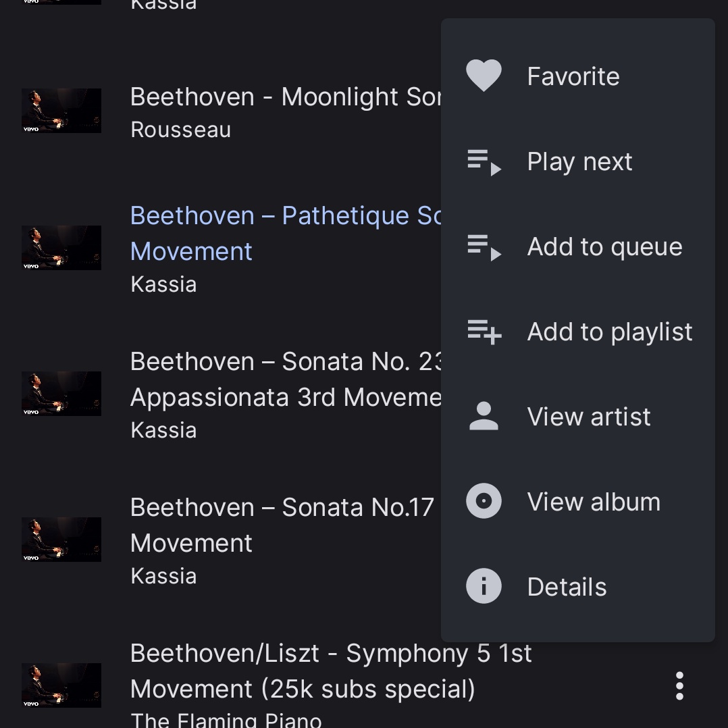
Task: Click the Moonlight Sonata video thumbnail
Action: click(x=61, y=111)
